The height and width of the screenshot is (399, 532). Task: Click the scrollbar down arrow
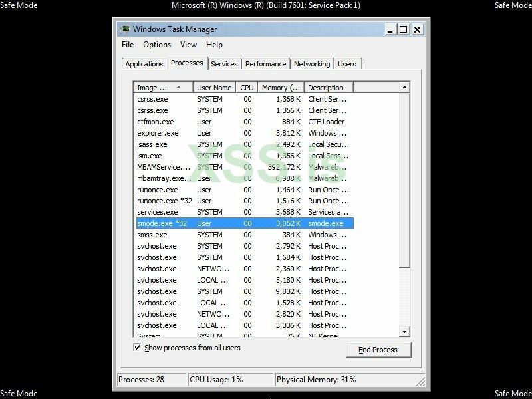(403, 331)
